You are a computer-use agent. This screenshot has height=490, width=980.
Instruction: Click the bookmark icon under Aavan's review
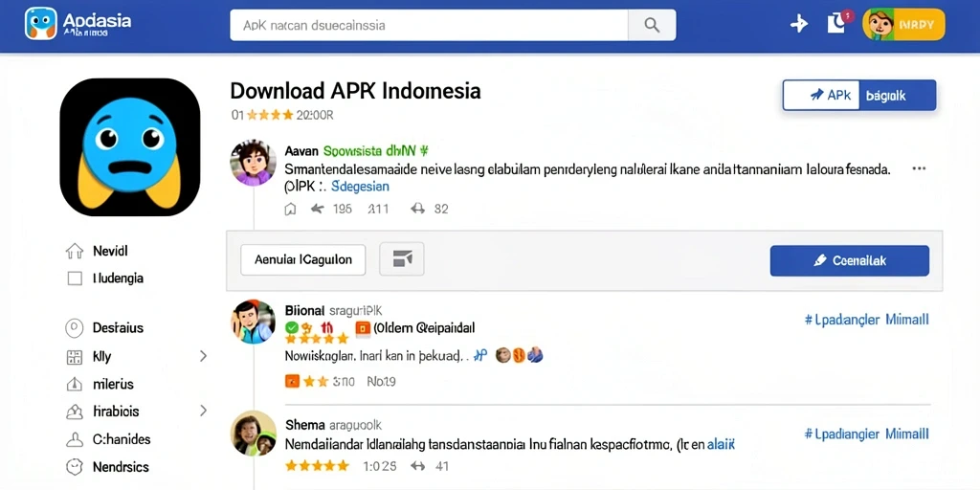click(x=290, y=210)
